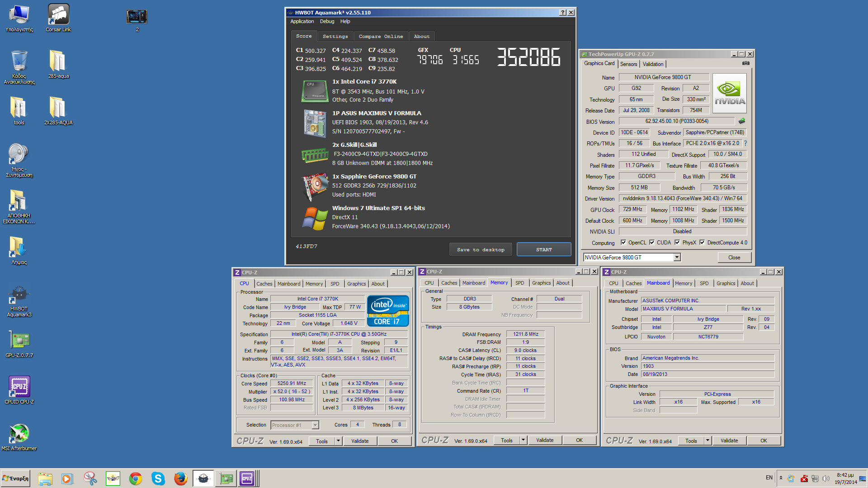Open Skype from the taskbar
This screenshot has height=488, width=868.
[158, 479]
